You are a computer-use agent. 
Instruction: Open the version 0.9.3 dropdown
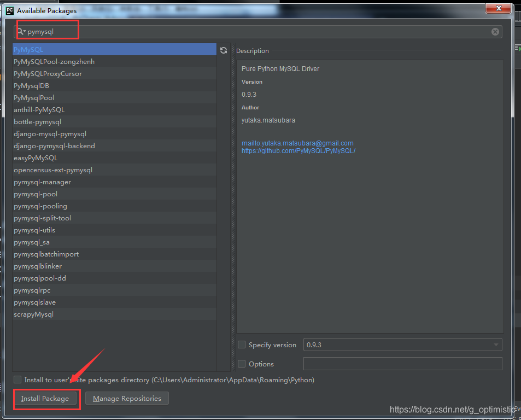click(x=402, y=345)
